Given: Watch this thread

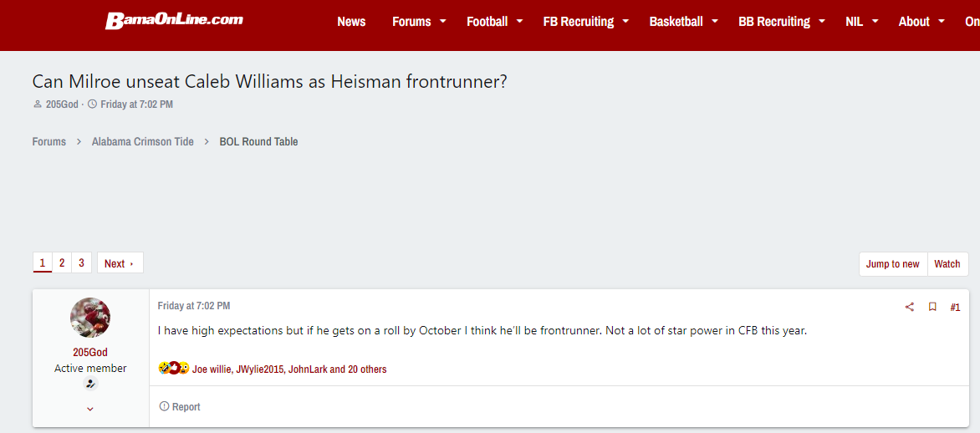Looking at the screenshot, I should (947, 264).
